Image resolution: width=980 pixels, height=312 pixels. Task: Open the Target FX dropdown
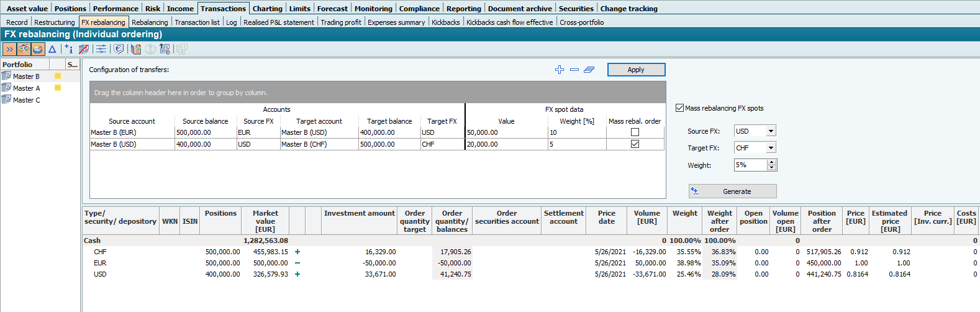(x=771, y=148)
